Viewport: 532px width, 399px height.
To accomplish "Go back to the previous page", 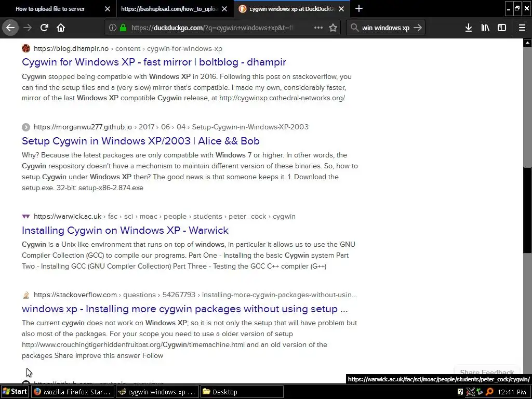I will [x=10, y=28].
